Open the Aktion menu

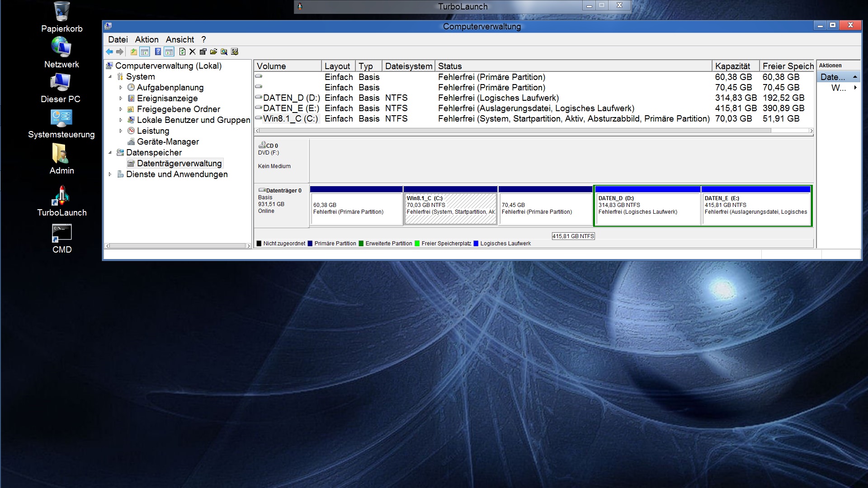[x=146, y=40]
